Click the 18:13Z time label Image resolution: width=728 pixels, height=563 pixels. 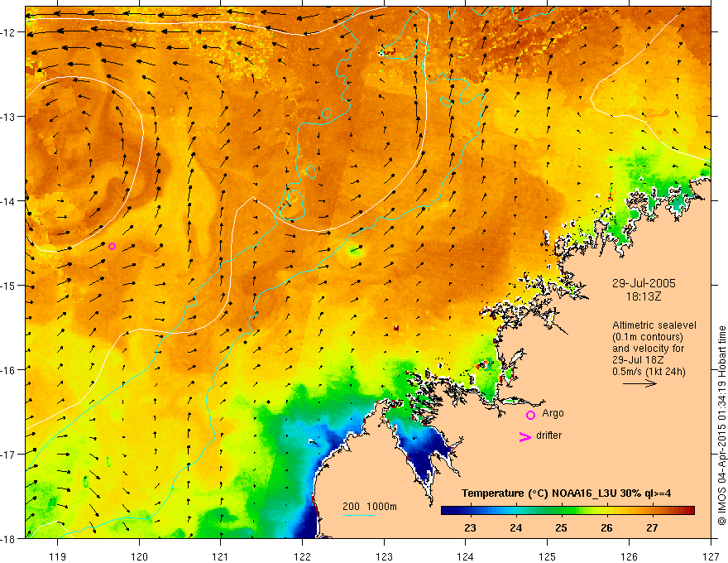click(643, 296)
